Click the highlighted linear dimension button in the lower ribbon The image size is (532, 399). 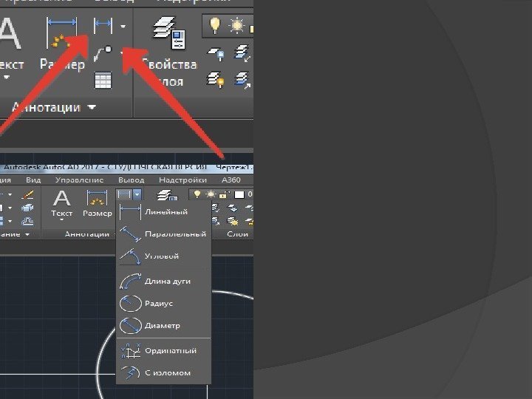(124, 194)
